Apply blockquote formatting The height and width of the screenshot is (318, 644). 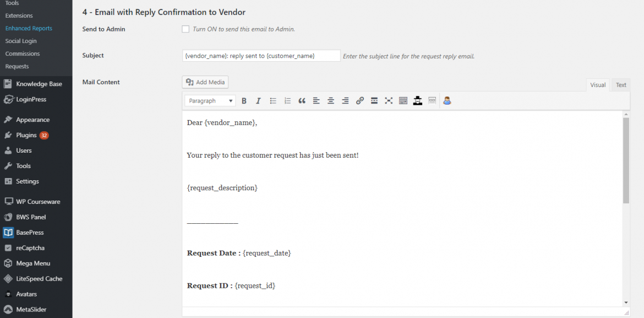(301, 100)
